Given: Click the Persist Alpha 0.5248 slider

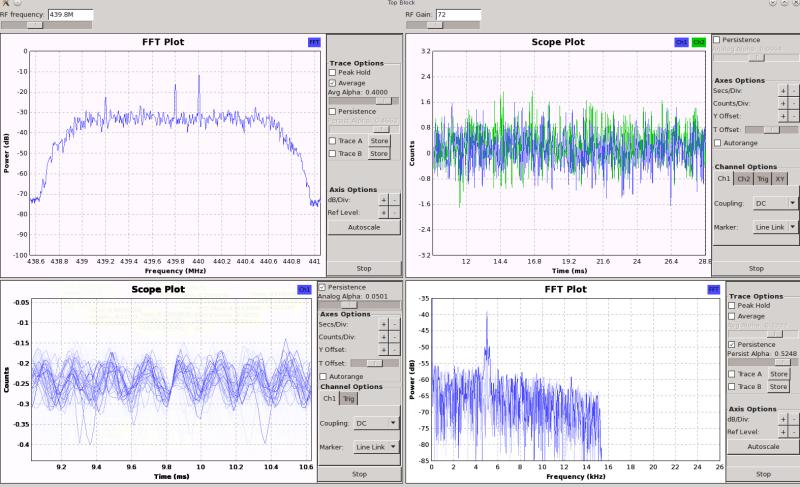Looking at the screenshot, I should pyautogui.click(x=763, y=363).
